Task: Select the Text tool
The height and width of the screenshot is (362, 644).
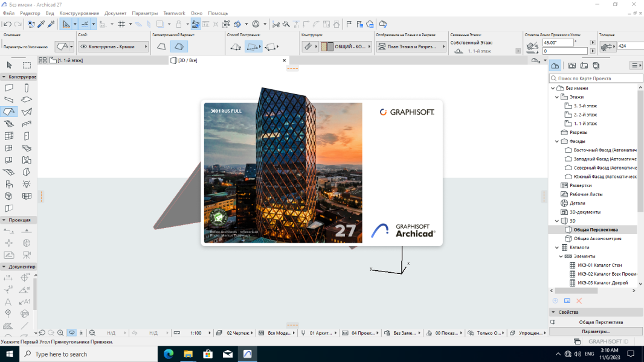Action: [x=8, y=302]
